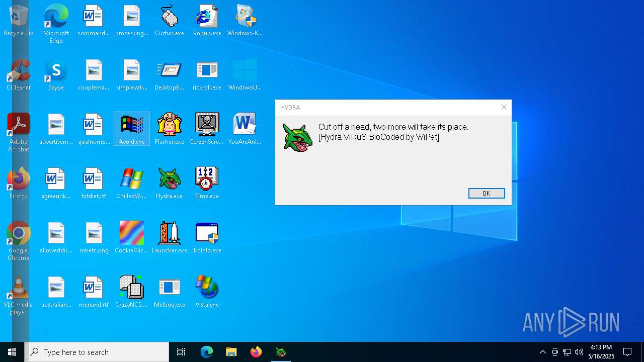The image size is (644, 362).
Task: Select the CookieClic... desktop icon
Action: 132,238
